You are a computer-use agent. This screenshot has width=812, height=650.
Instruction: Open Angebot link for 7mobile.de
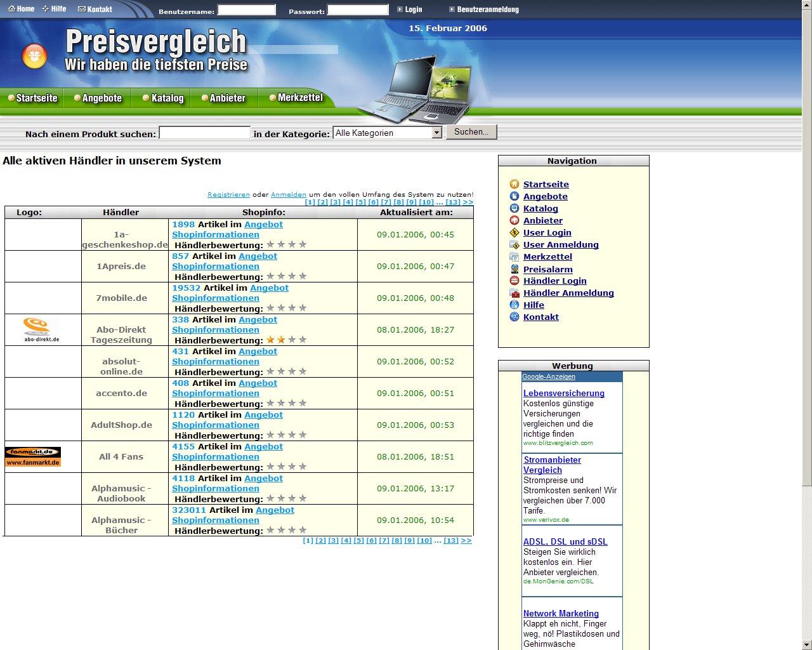[269, 288]
